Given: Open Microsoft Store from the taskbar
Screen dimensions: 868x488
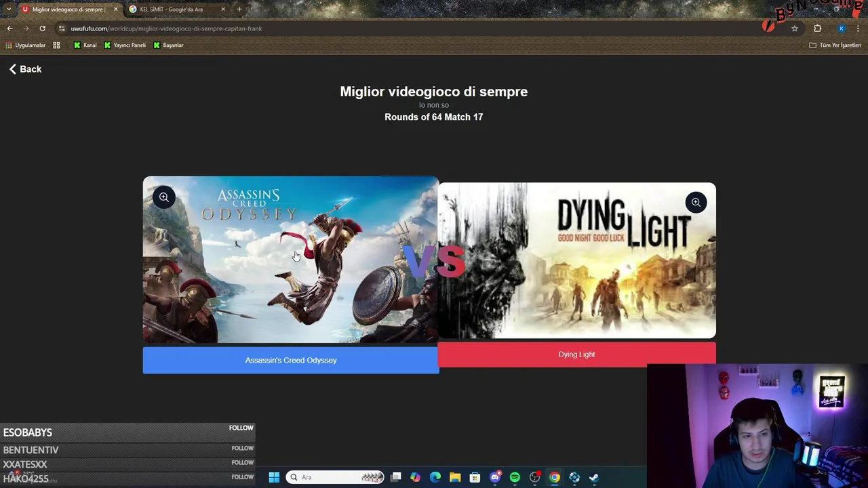Looking at the screenshot, I should pyautogui.click(x=475, y=477).
